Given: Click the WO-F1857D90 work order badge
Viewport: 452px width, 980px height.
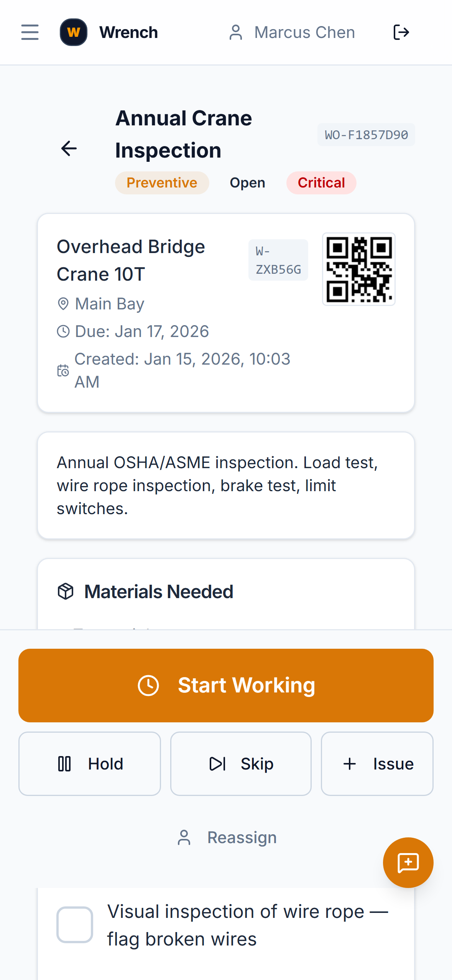Looking at the screenshot, I should 366,135.
